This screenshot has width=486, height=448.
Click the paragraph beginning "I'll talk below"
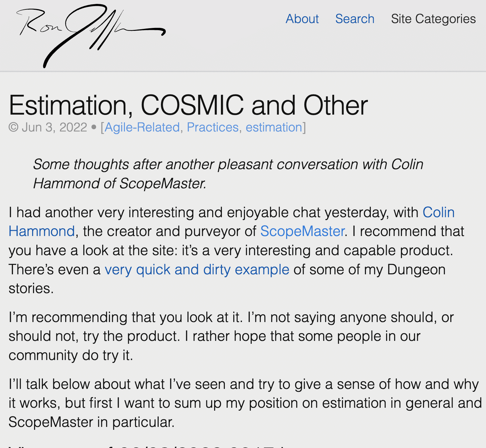click(245, 403)
